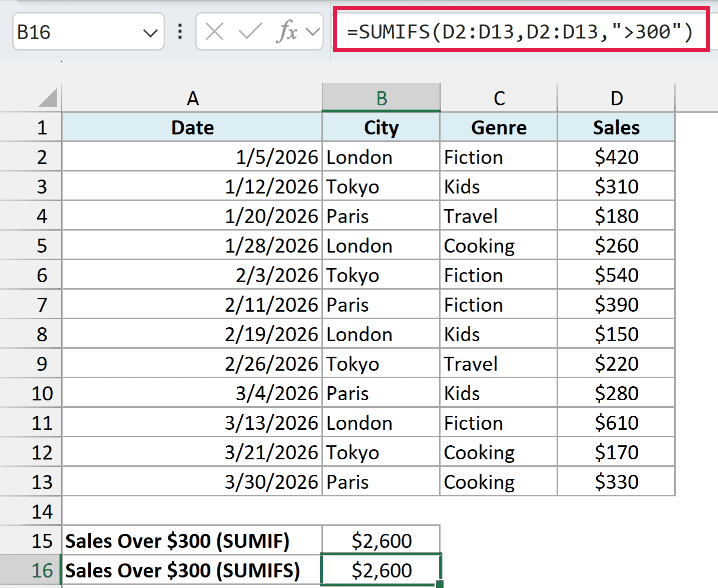This screenshot has height=588, width=718.
Task: Select column A header
Action: pyautogui.click(x=192, y=98)
